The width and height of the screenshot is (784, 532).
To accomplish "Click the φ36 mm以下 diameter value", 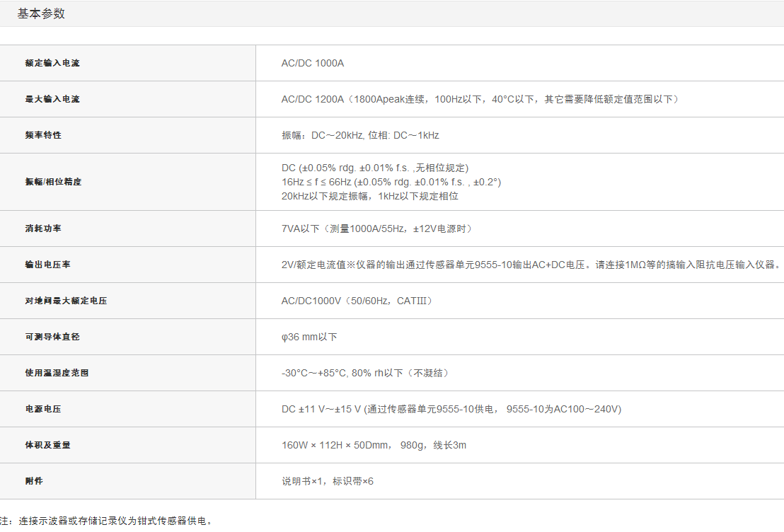I will (309, 337).
